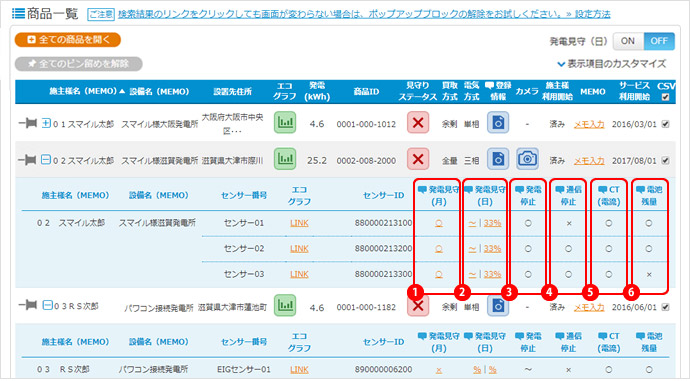The image size is (690, 381).
Task: Select sensor ID 880000213200
Action: (383, 249)
